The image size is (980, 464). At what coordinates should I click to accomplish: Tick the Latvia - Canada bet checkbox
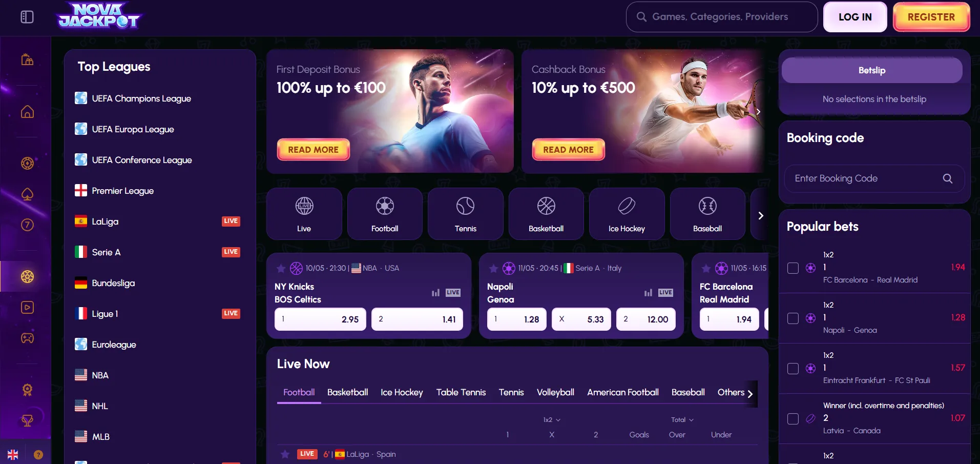click(x=793, y=419)
